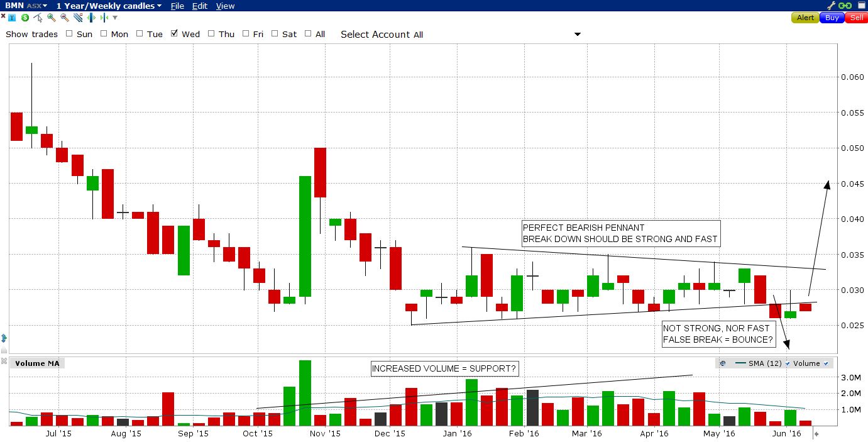Toggle SMA (12) legend checkmark
Image resolution: width=868 pixels, height=442 pixels.
pyautogui.click(x=788, y=363)
